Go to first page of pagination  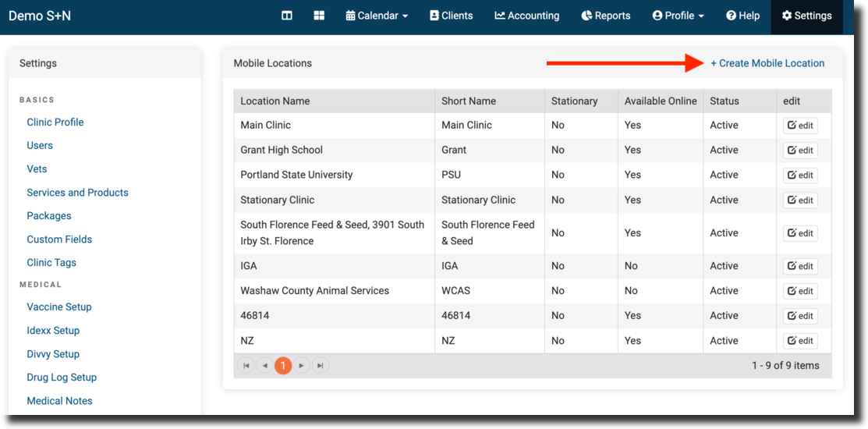tap(246, 366)
